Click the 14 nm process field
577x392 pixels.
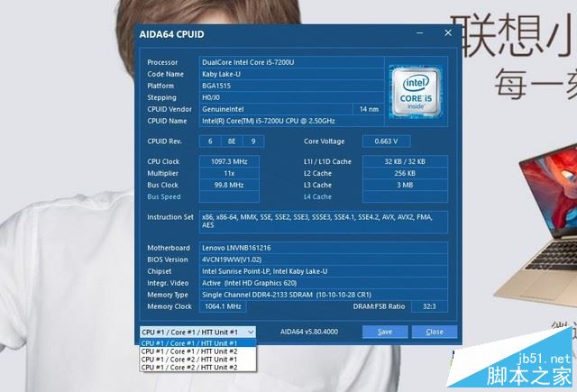click(x=369, y=109)
